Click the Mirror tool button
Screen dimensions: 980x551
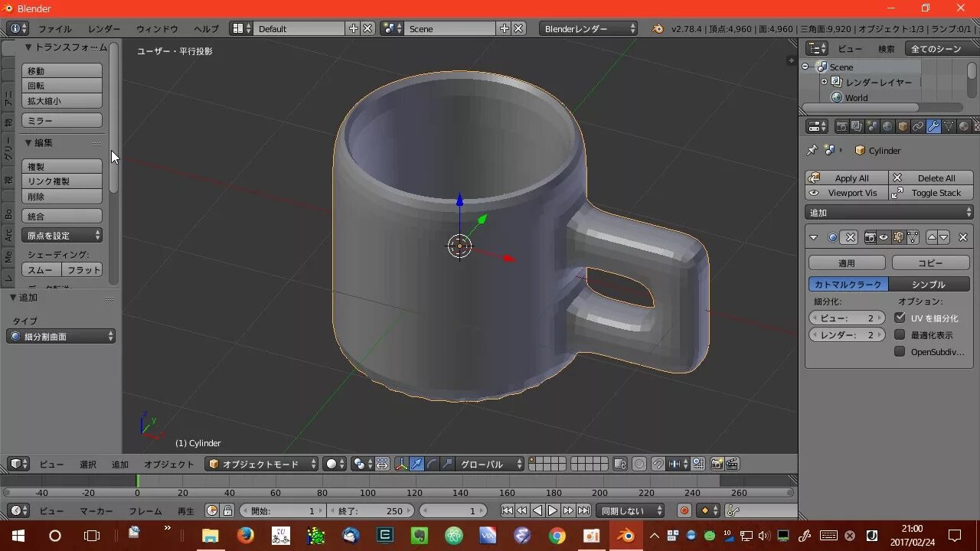click(62, 120)
